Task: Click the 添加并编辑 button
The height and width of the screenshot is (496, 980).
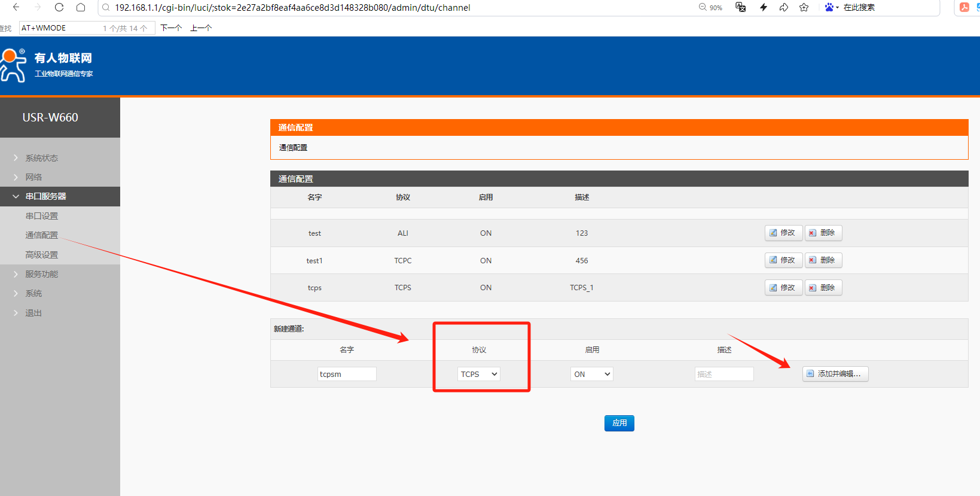Action: 835,374
